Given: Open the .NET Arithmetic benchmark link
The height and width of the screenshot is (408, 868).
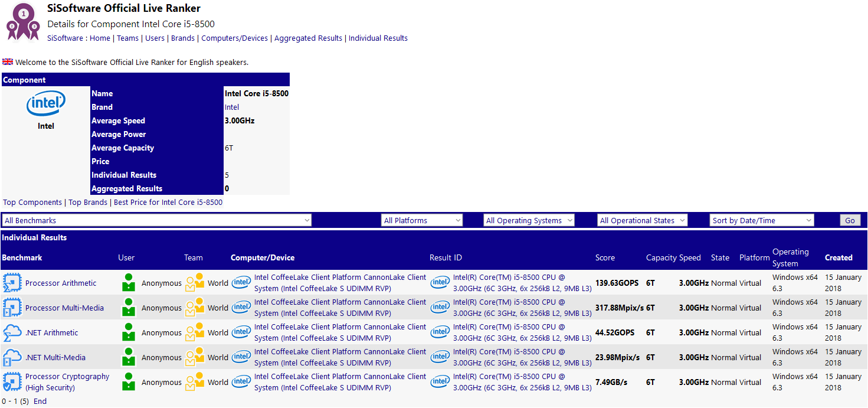Looking at the screenshot, I should [51, 332].
